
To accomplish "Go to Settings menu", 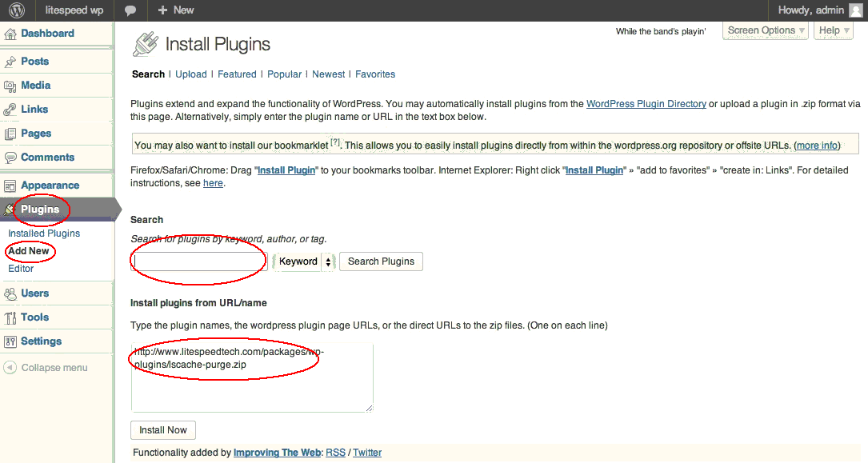I will 41,341.
